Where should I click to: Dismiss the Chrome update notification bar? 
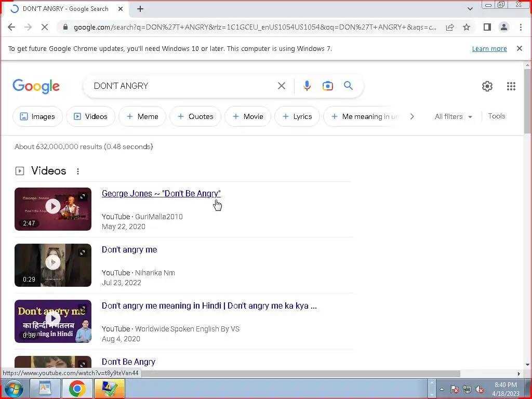tap(519, 48)
